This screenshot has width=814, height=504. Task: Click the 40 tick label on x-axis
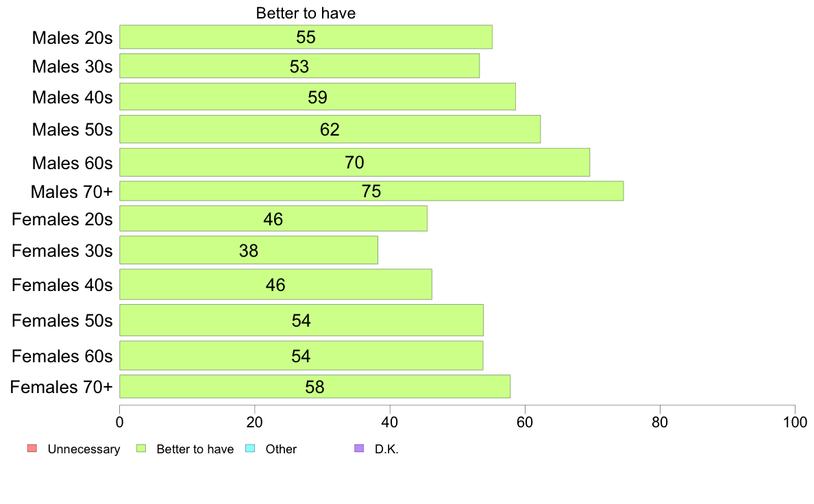[x=389, y=422]
